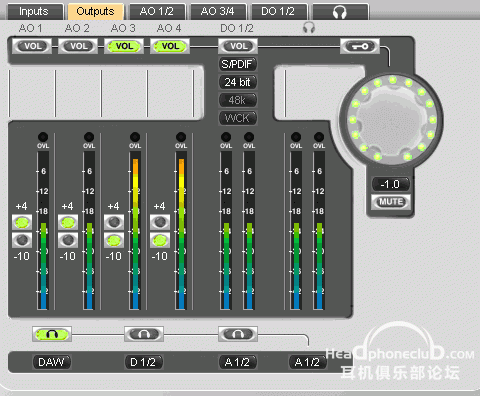Disable the AO 4 VOL button
The width and height of the screenshot is (480, 396).
170,46
